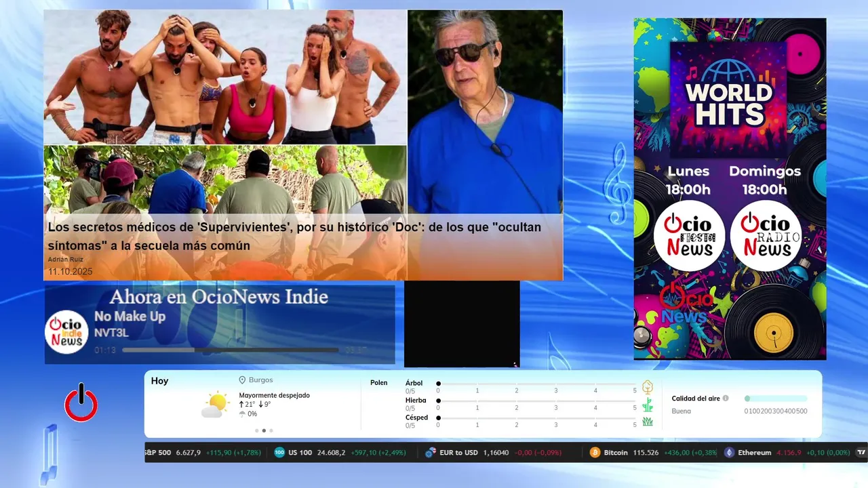
Task: Click the Césped grass pollen icon
Action: 648,422
